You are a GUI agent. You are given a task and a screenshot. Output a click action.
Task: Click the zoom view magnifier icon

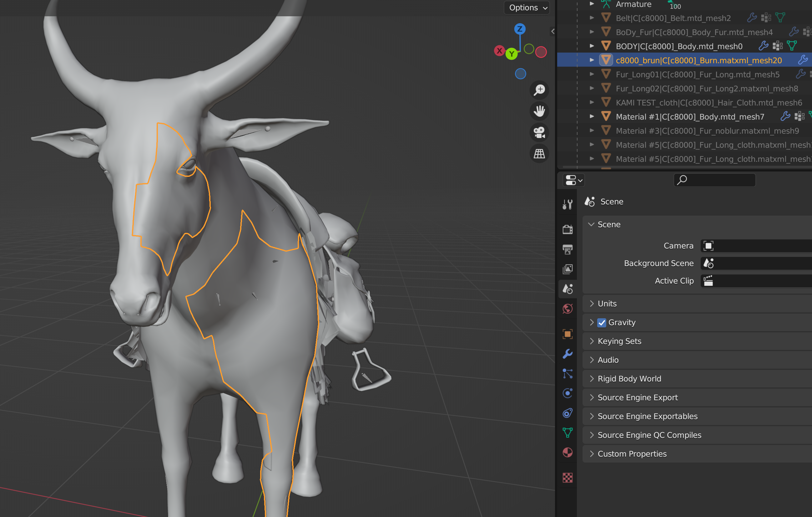click(539, 90)
